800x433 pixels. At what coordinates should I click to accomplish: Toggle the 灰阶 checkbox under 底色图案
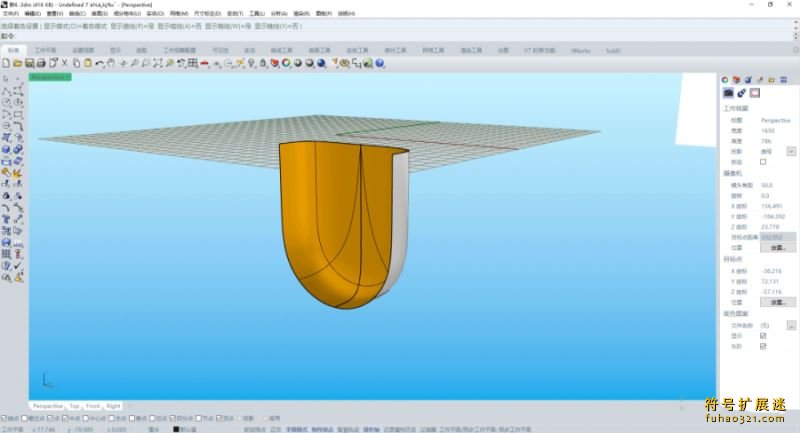point(763,346)
